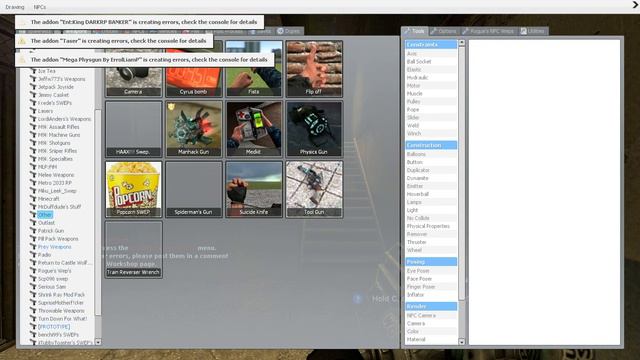Image resolution: width=640 pixels, height=360 pixels.
Task: Click the tool list scroll-down arrow
Action: tap(462, 342)
